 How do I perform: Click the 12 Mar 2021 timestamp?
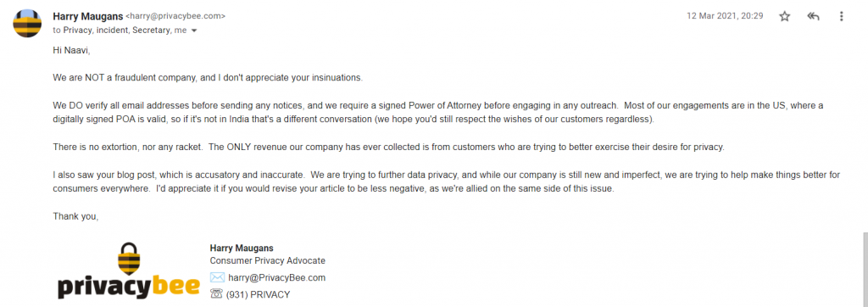tap(725, 16)
